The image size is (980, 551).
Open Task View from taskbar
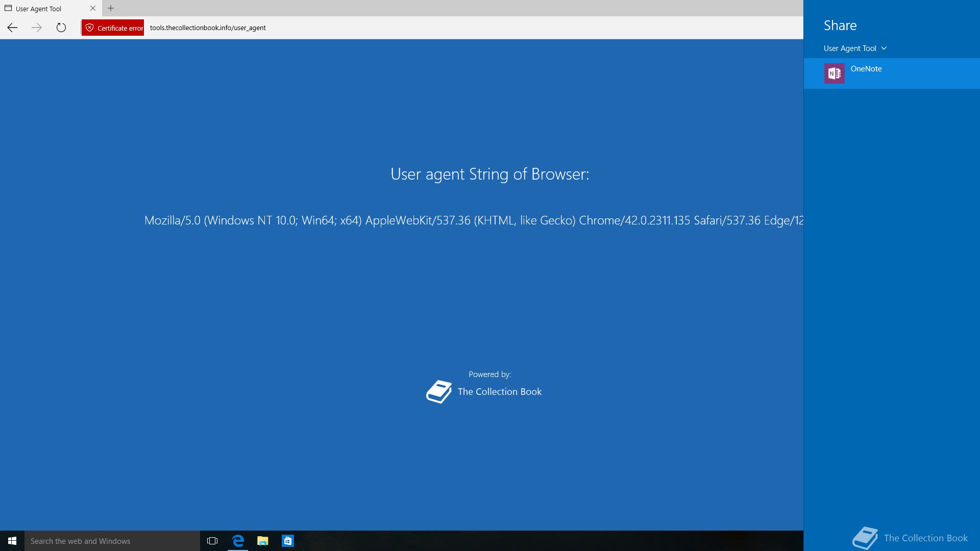click(212, 541)
